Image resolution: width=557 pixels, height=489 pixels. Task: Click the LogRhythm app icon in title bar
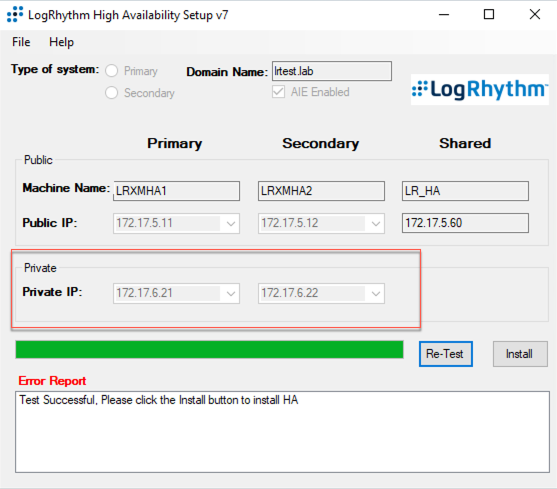pos(15,15)
